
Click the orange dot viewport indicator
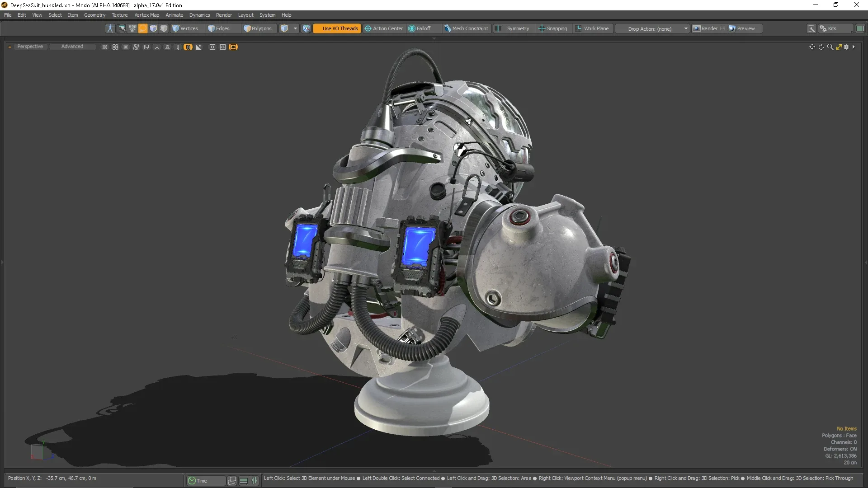pyautogui.click(x=9, y=47)
